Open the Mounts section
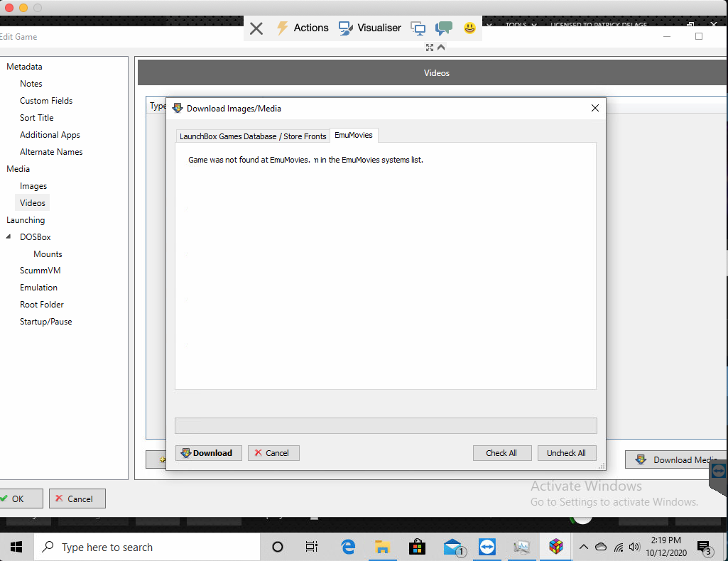 (x=48, y=254)
